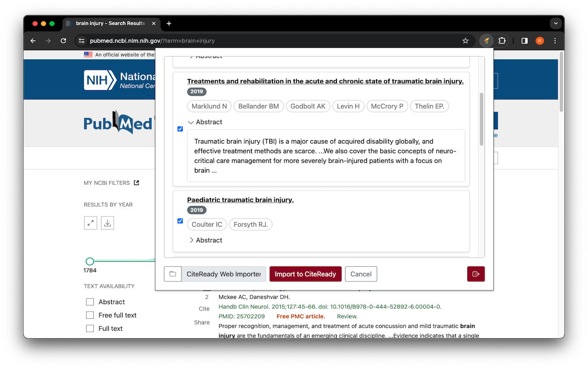Open the Chrome side panel
Viewport: 588px width, 368px height.
coord(525,41)
